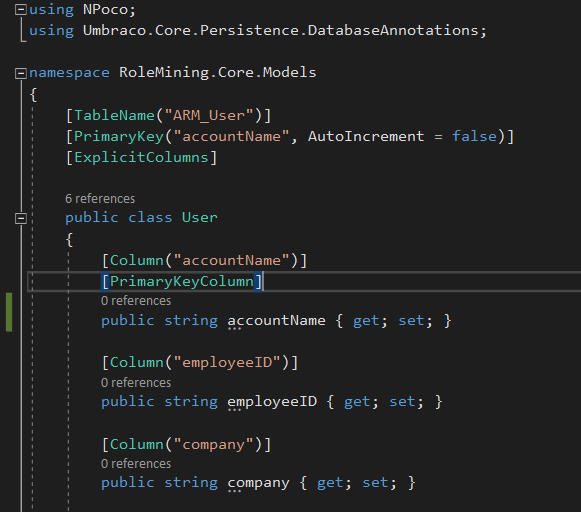Open '0 references' link above accountName property
Image resolution: width=581 pixels, height=512 pixels.
136,301
